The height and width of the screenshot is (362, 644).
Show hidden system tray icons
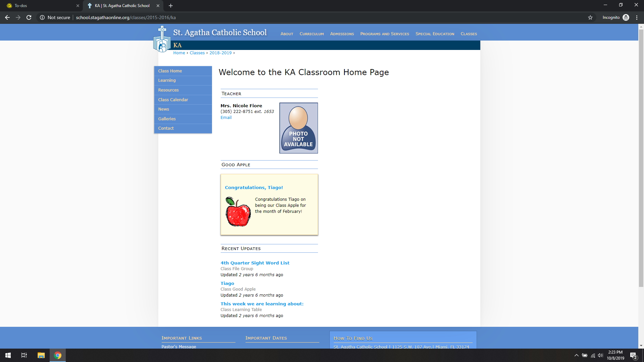click(576, 355)
